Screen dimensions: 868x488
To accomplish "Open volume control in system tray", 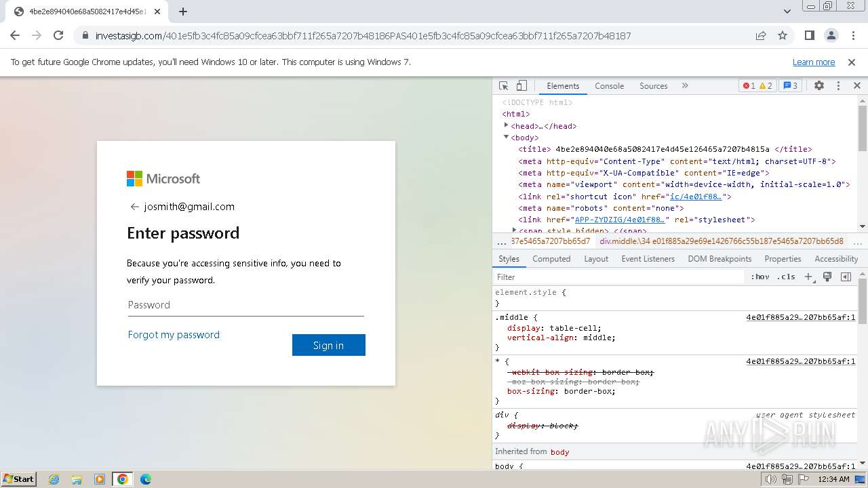I will click(x=771, y=479).
